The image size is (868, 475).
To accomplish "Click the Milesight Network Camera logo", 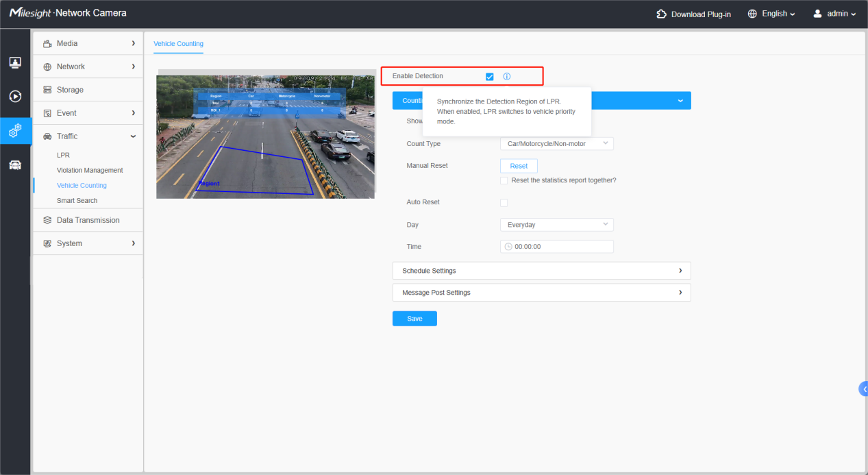I will coord(68,13).
